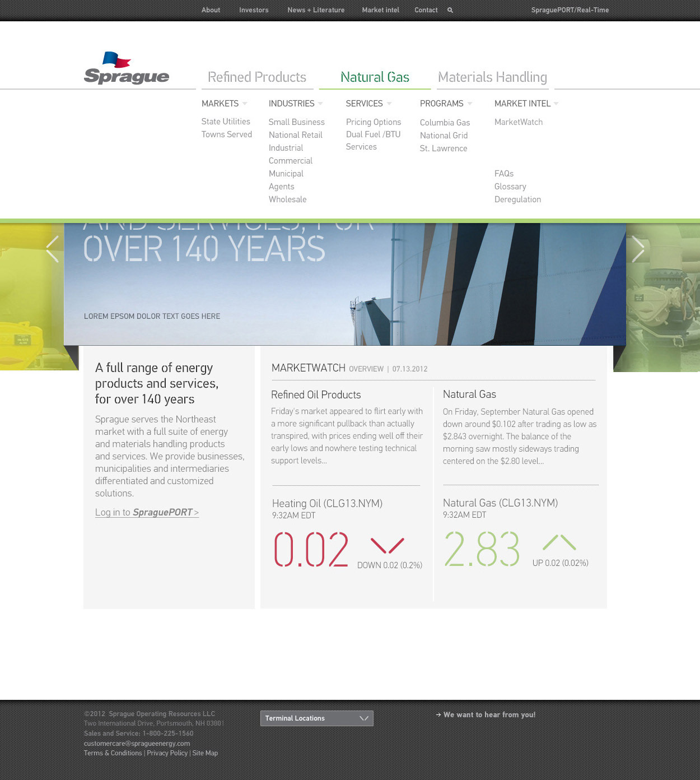This screenshot has width=700, height=780.
Task: Select Commercial under Industries
Action: (291, 161)
